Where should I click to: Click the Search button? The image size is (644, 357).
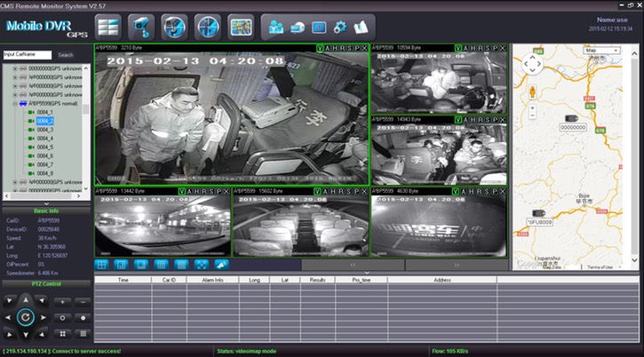click(66, 54)
